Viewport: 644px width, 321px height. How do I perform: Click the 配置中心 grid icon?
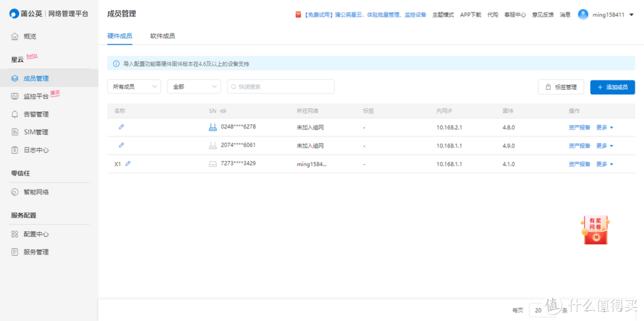(15, 234)
